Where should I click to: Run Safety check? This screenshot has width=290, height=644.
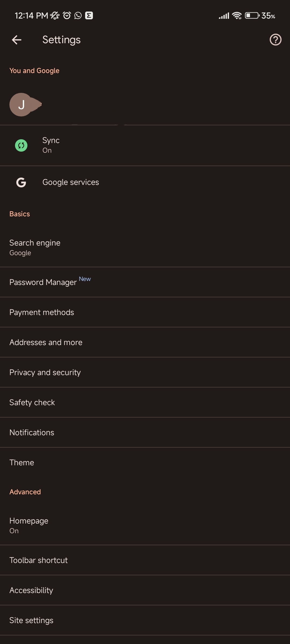[x=32, y=402]
